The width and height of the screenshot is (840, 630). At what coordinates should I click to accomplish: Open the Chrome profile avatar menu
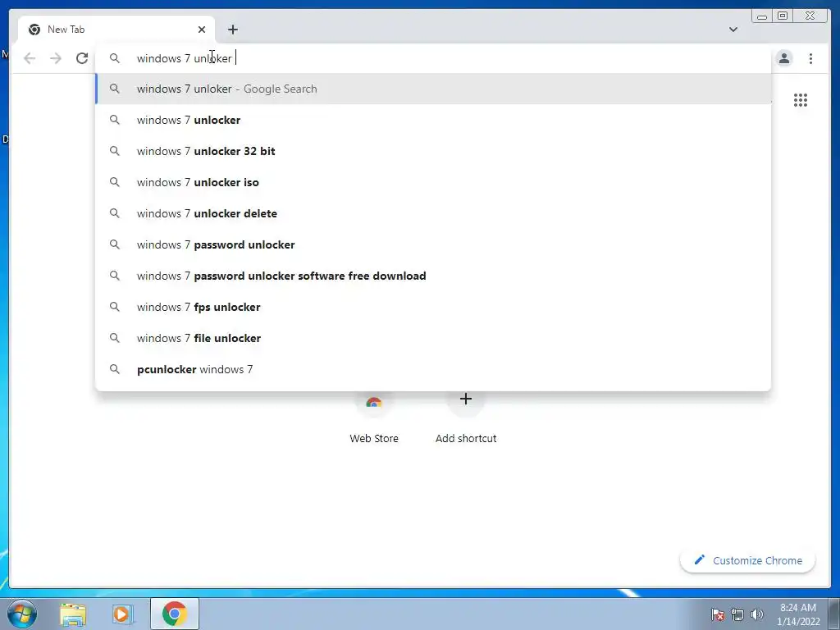tap(783, 58)
